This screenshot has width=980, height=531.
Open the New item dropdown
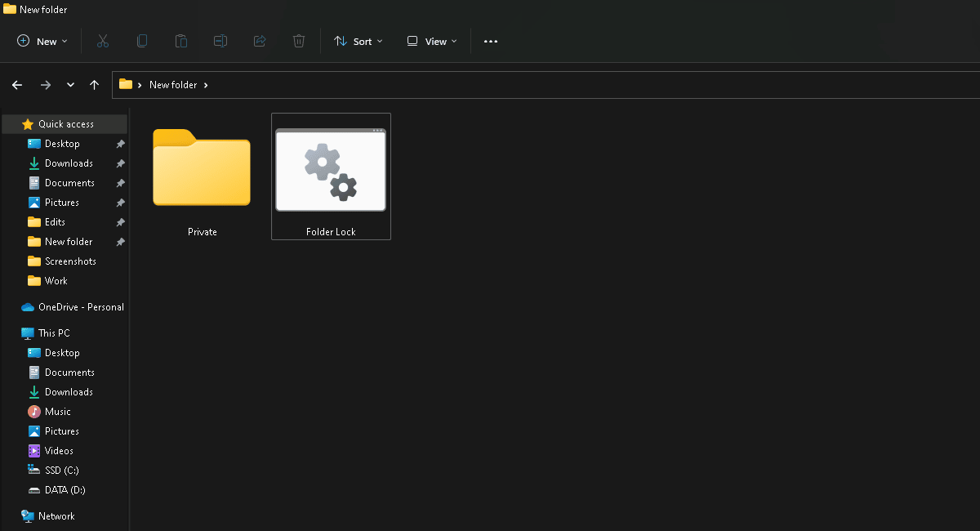click(x=42, y=41)
